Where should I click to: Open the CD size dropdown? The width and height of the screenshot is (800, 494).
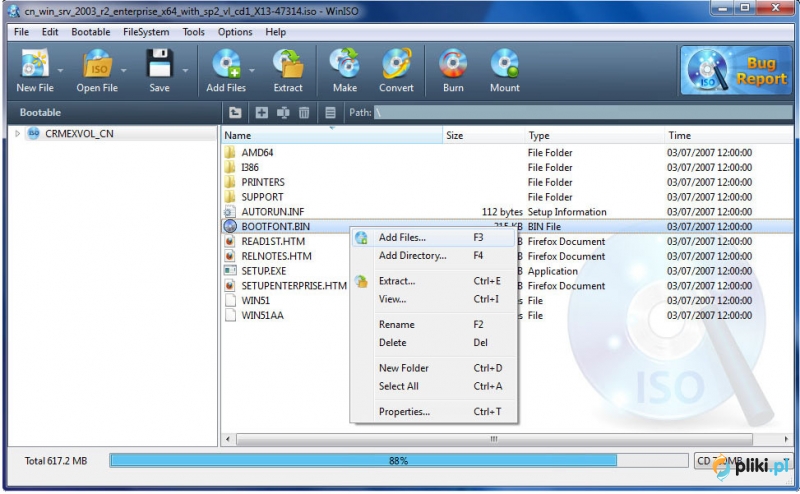(742, 461)
